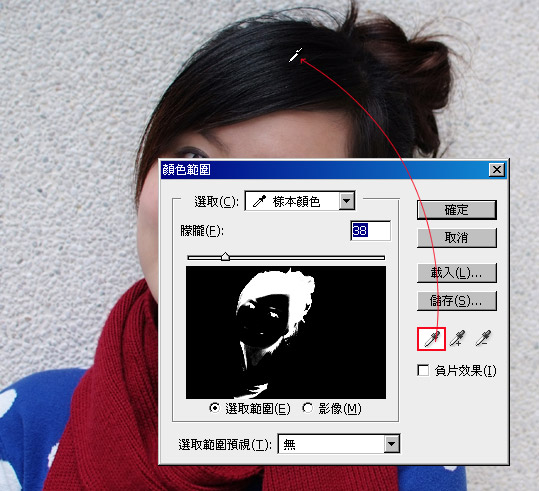Click the eyedropper icon in 選取 dropdown
This screenshot has height=491, width=539.
259,201
